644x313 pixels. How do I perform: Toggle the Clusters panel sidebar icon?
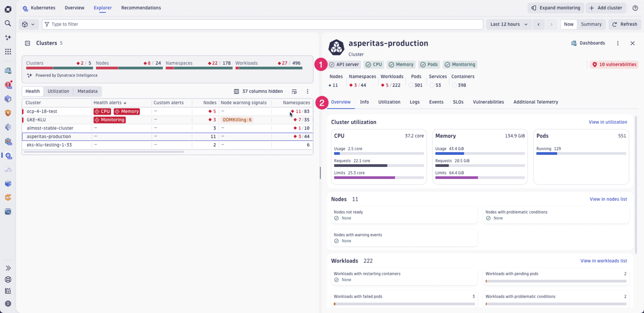click(x=27, y=43)
